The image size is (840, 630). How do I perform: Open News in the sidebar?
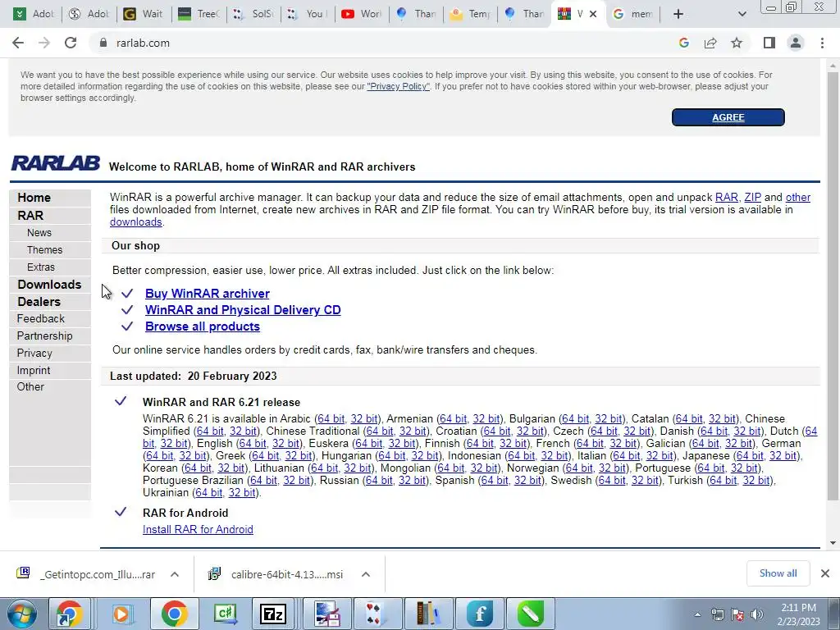coord(39,232)
